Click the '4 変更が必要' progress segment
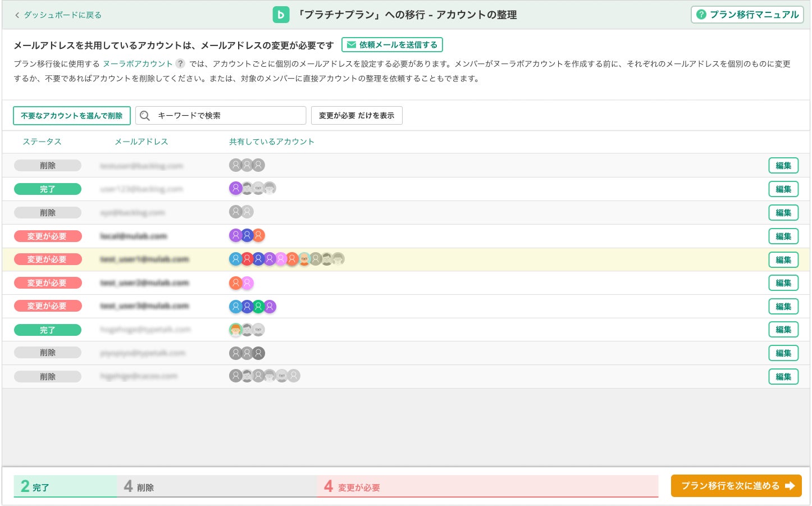The image size is (812, 506). pos(487,486)
